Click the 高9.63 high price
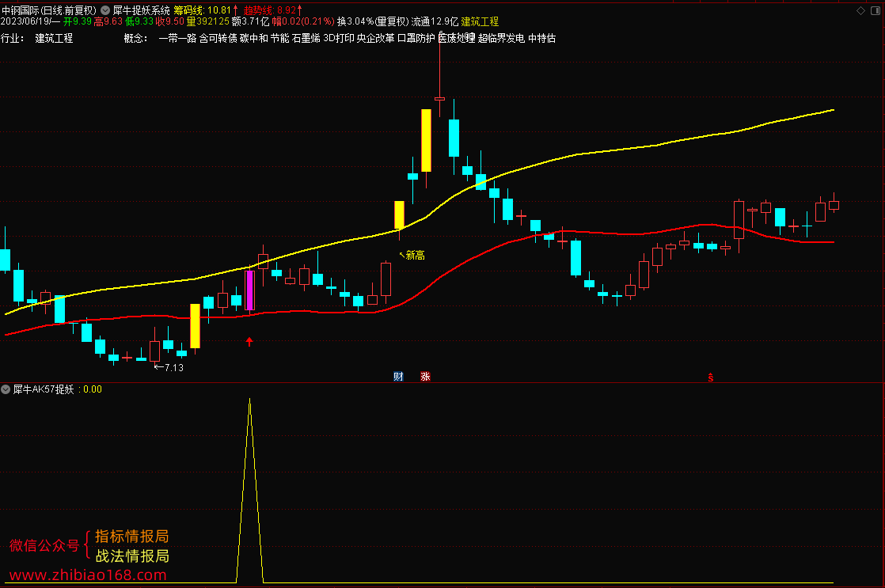 point(108,21)
